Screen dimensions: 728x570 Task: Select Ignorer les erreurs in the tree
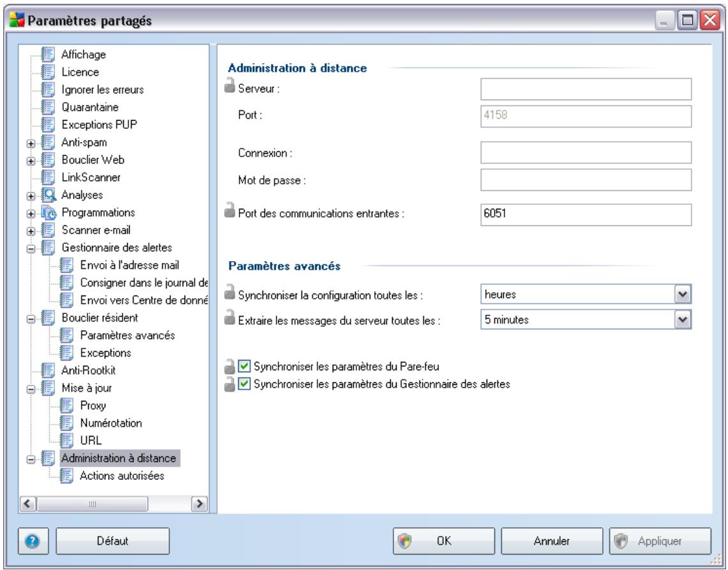[103, 89]
